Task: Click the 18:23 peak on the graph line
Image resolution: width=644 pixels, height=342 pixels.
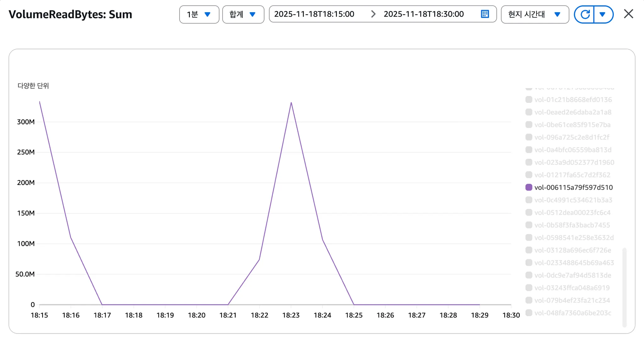Action: [x=291, y=103]
